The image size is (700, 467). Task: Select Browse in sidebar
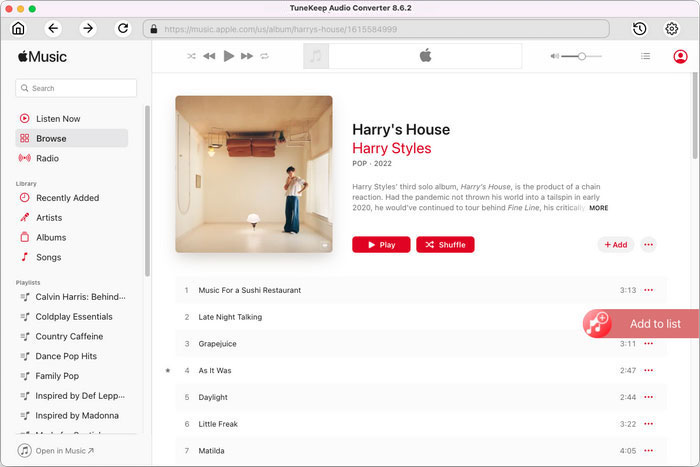point(72,138)
